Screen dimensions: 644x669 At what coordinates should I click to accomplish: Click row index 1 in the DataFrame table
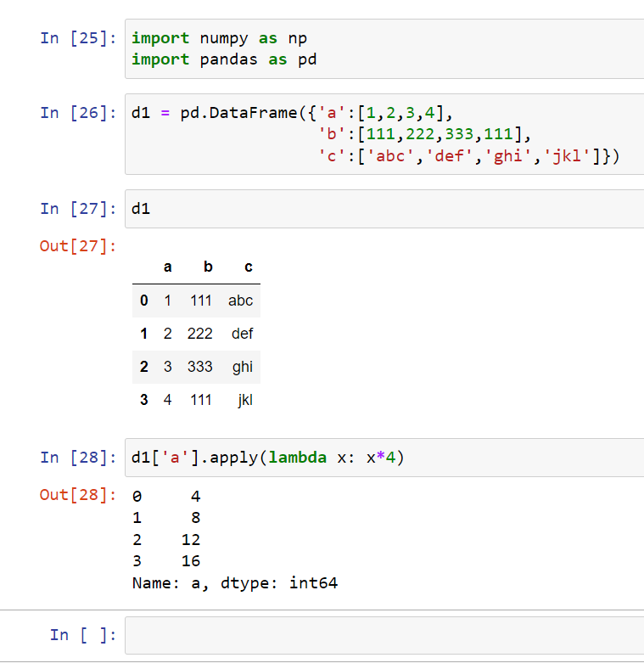(x=144, y=334)
